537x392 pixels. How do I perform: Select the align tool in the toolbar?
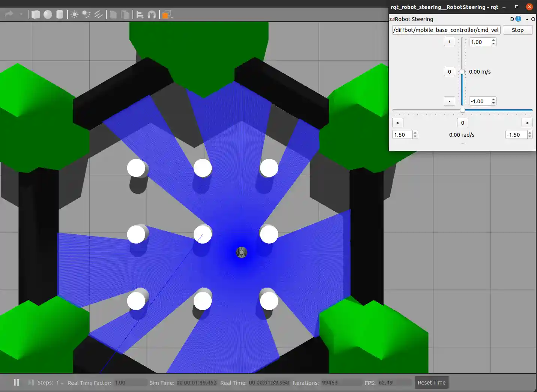point(139,15)
